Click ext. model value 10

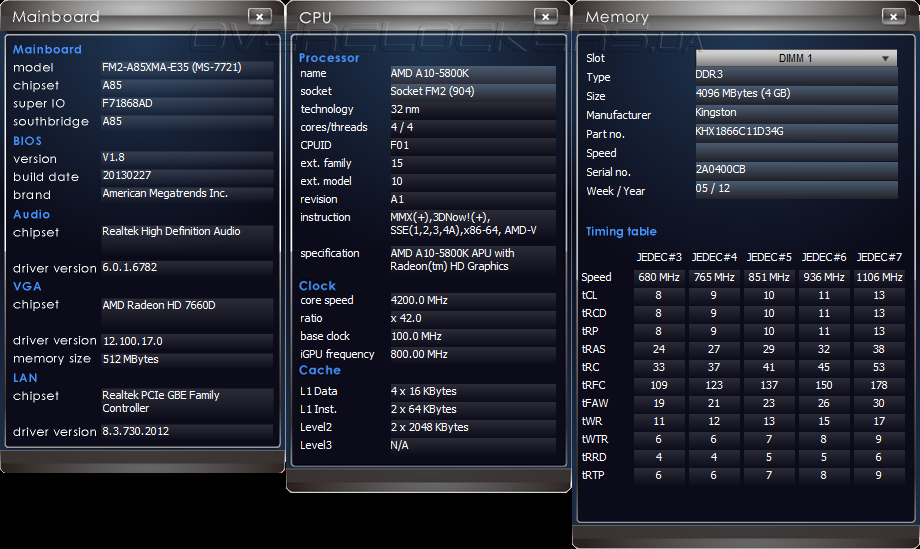tap(473, 181)
